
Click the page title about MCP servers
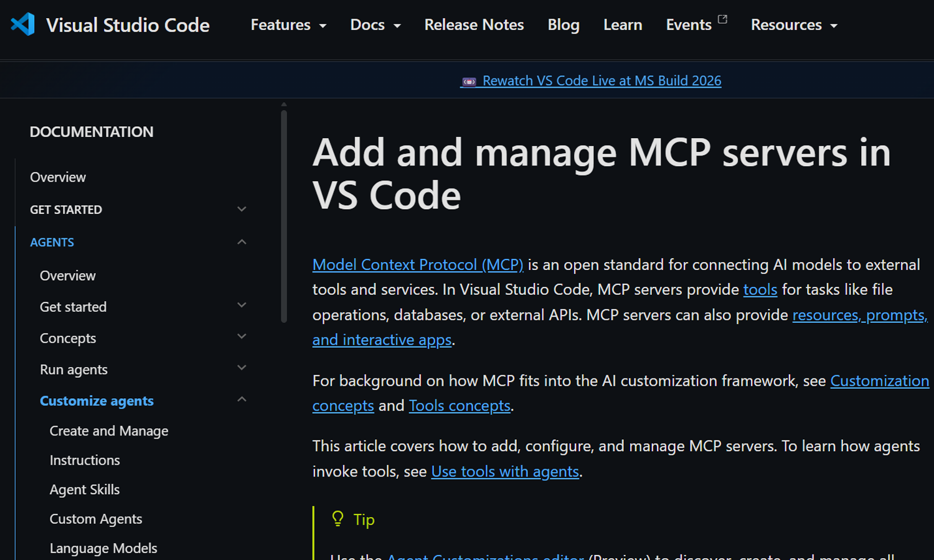coord(601,174)
